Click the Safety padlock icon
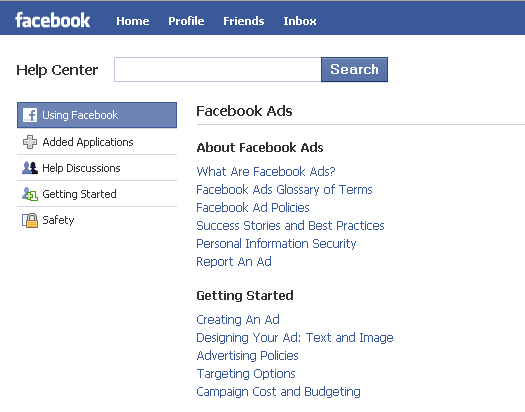Viewport: 525px width, 412px height. pos(30,221)
